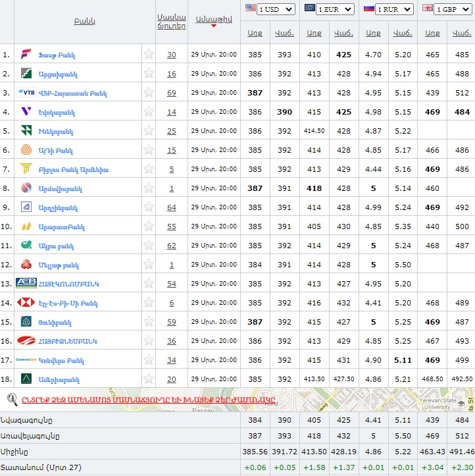Click the red oval bank logo in row 16
Screen dimensions: 475x476
point(26,340)
